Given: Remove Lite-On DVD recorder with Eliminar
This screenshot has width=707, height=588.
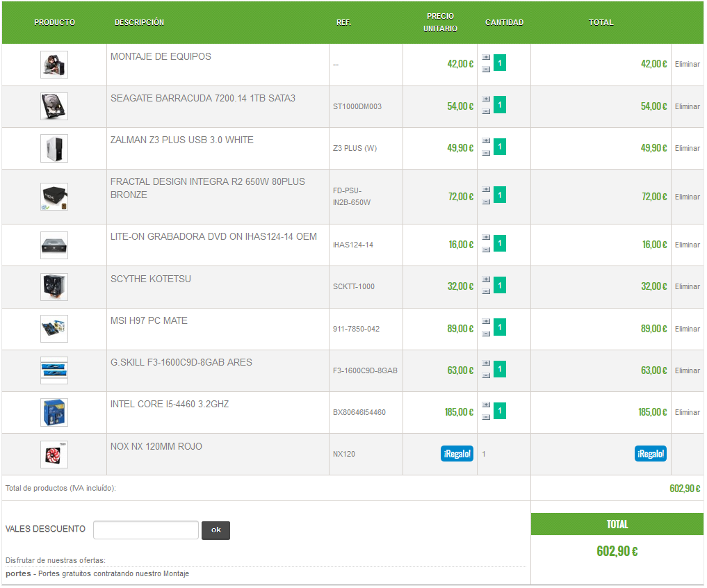Looking at the screenshot, I should point(687,245).
